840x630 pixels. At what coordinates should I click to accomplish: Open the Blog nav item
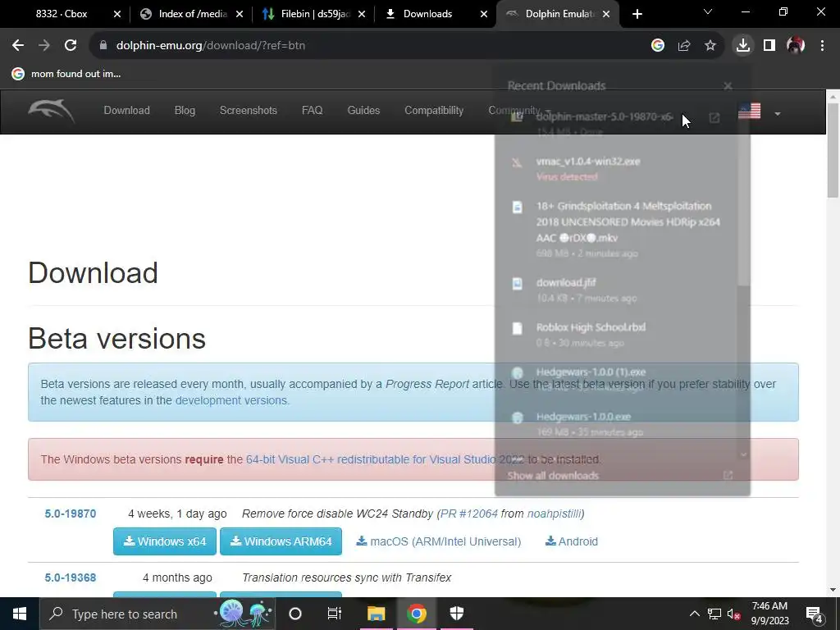[x=185, y=111]
